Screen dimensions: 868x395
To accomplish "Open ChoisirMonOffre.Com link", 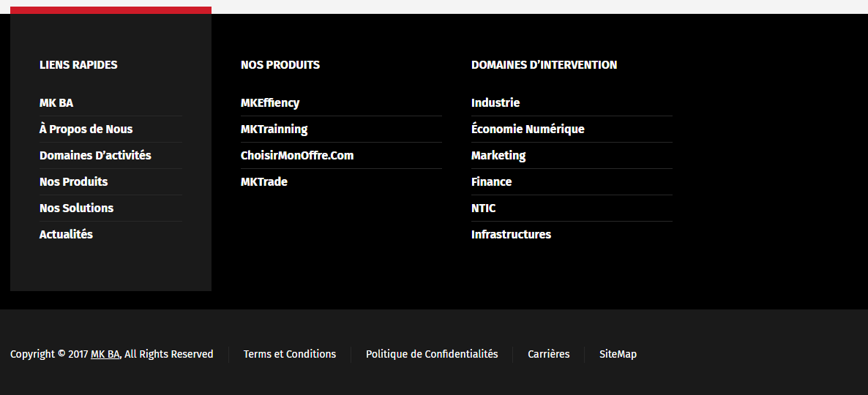I will click(297, 156).
